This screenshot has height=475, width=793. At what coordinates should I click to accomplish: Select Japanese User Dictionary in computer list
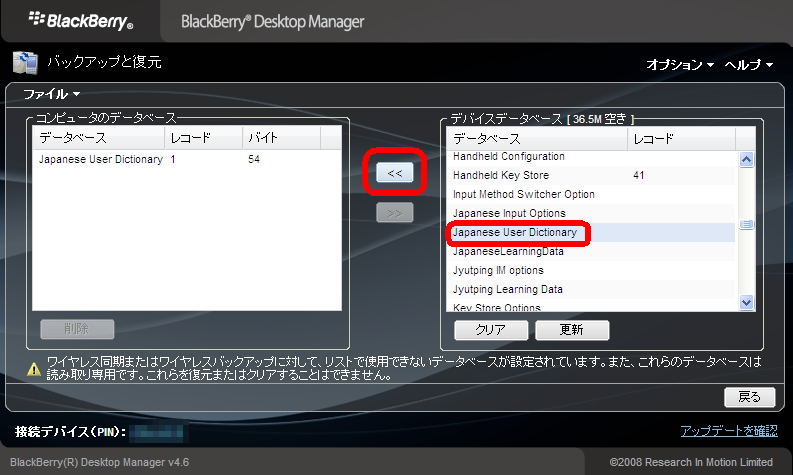187,159
